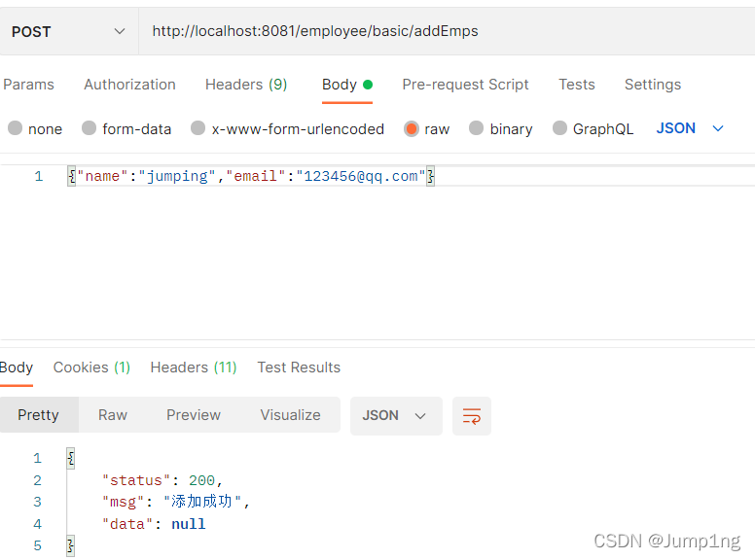Click the "msg" response line

pyautogui.click(x=176, y=502)
